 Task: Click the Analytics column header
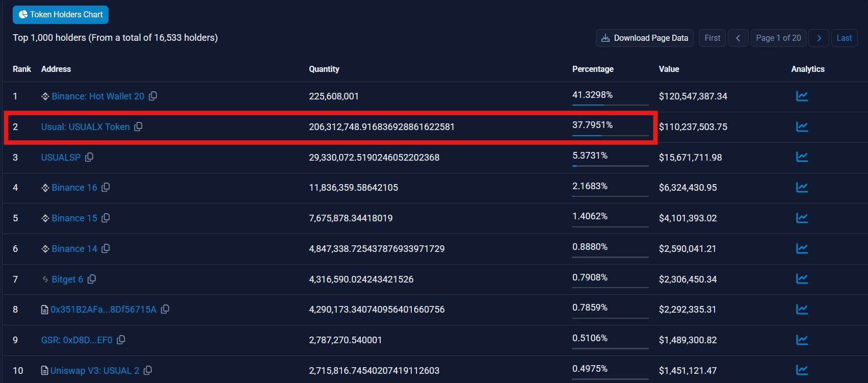pos(808,69)
